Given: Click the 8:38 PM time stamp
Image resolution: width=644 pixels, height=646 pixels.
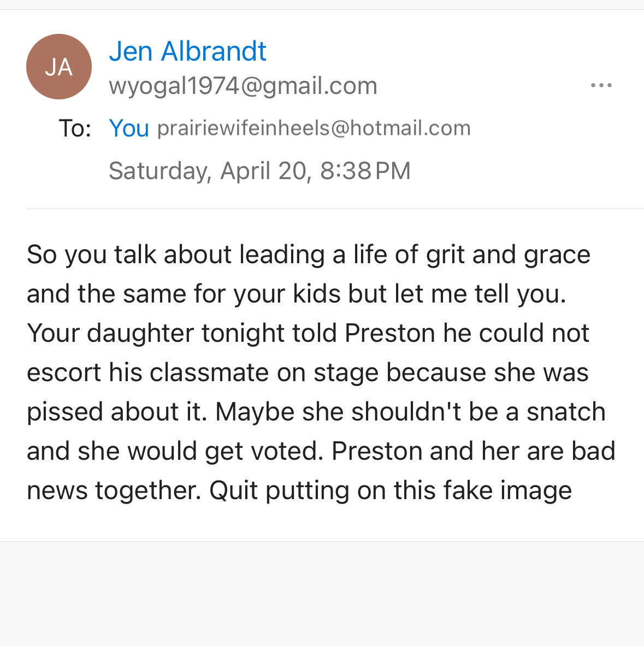Looking at the screenshot, I should [365, 171].
